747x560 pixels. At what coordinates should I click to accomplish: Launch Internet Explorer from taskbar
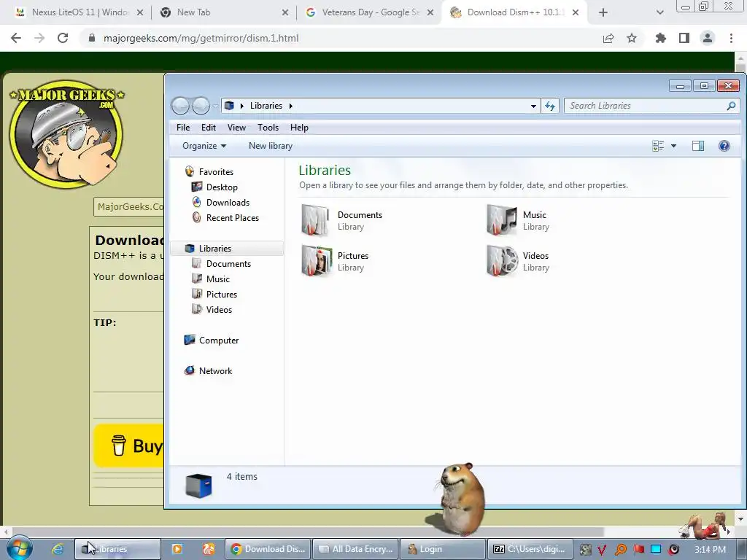[x=58, y=549]
